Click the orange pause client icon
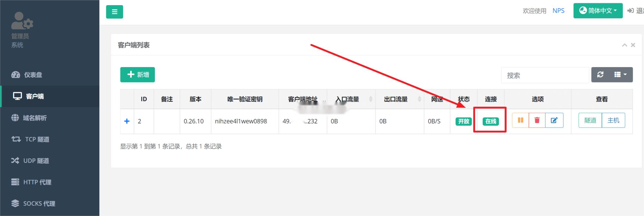Image resolution: width=644 pixels, height=216 pixels. pos(520,120)
